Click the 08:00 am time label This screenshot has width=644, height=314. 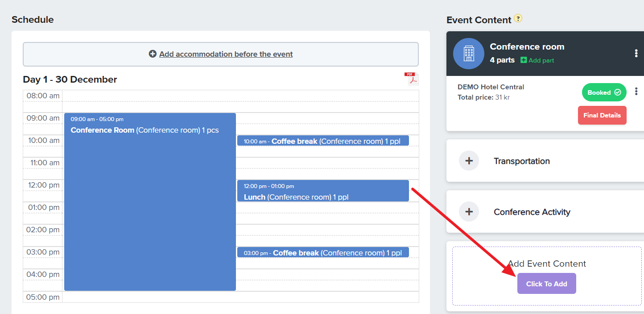click(x=43, y=96)
